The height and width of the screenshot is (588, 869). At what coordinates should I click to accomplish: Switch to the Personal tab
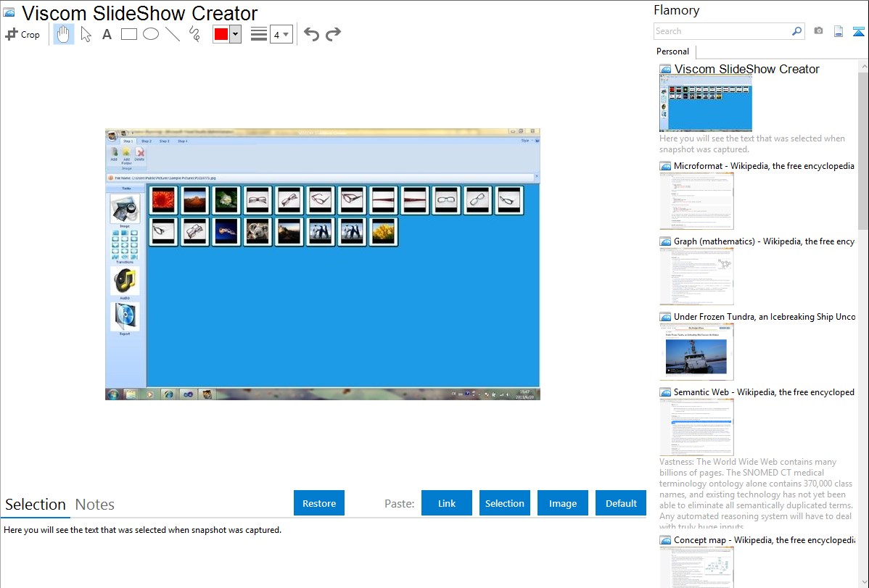click(x=673, y=51)
